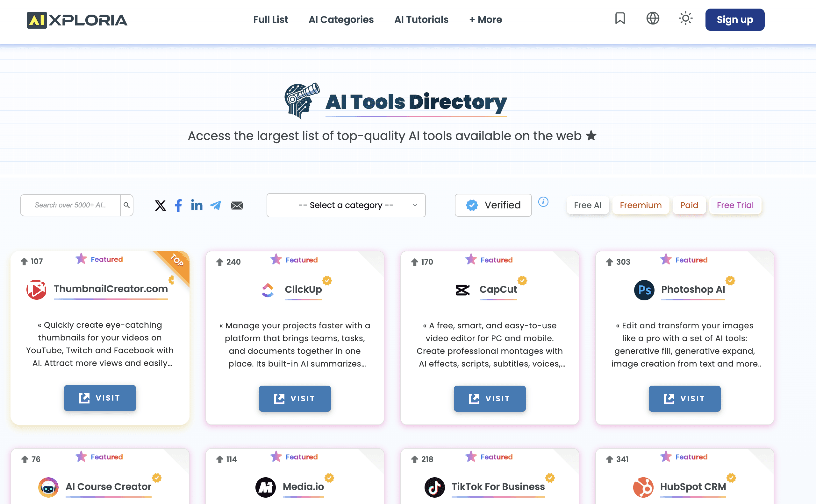Share by email envelope icon

[237, 205]
